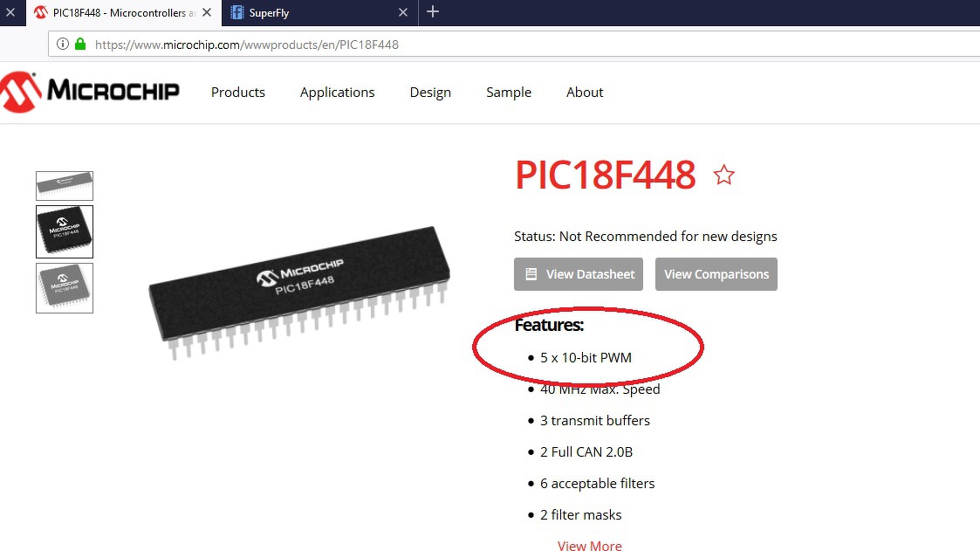980x551 pixels.
Task: Close the PIC18F448 browser tab
Action: [x=207, y=12]
